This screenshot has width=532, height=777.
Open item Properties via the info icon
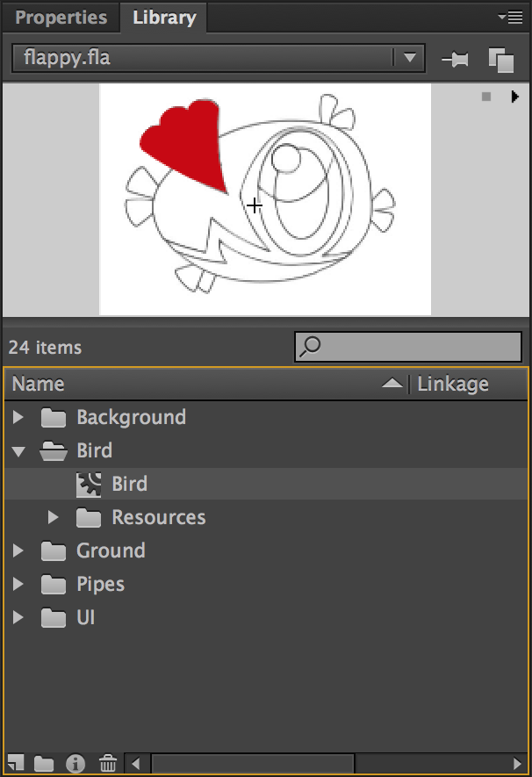tap(75, 762)
